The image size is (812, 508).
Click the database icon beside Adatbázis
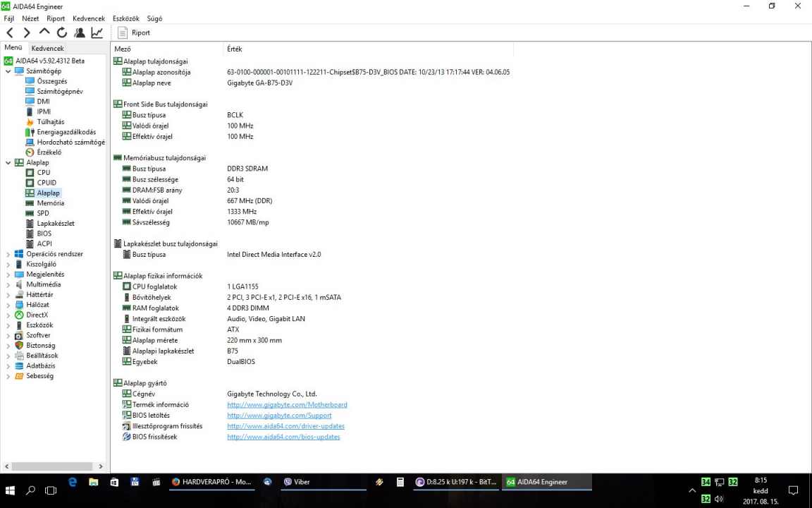click(x=19, y=366)
